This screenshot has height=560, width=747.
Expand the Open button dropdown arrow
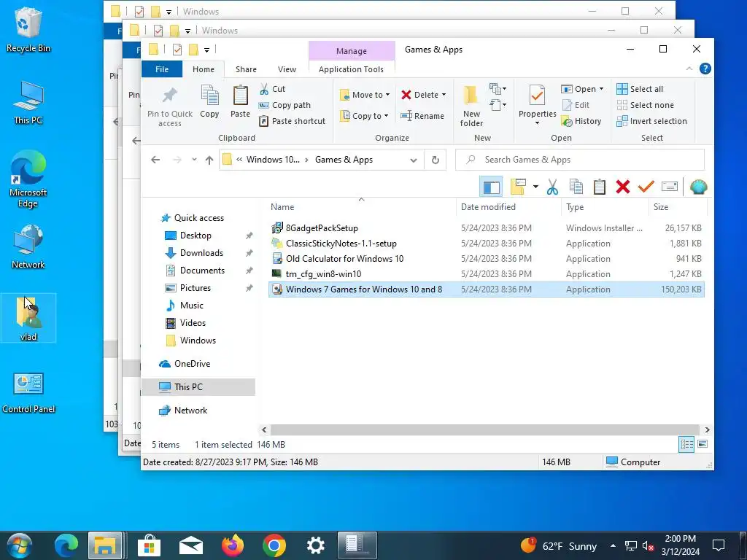click(601, 89)
